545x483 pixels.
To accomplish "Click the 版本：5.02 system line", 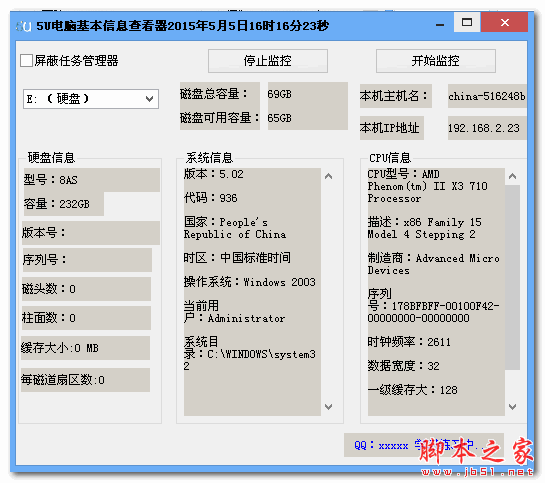I will [214, 174].
